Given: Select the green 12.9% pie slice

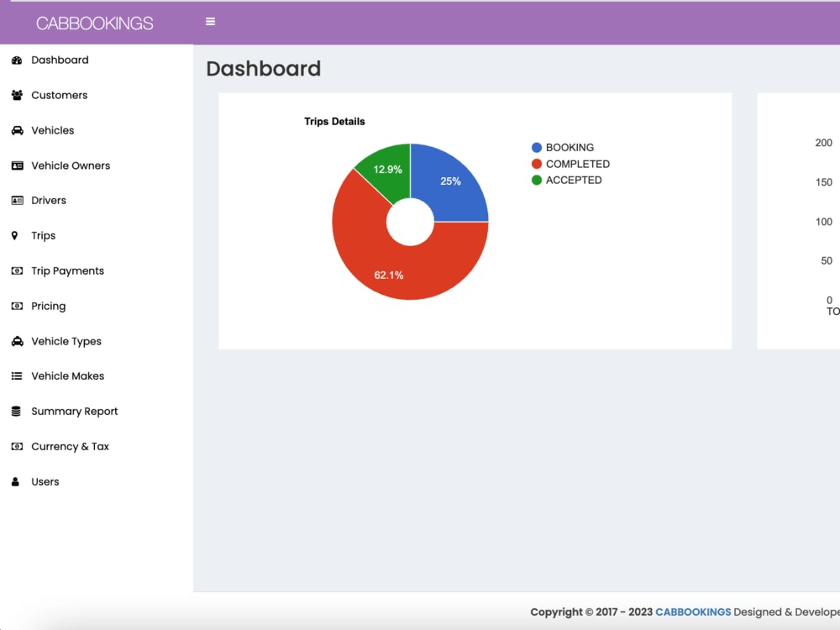Looking at the screenshot, I should coord(387,170).
